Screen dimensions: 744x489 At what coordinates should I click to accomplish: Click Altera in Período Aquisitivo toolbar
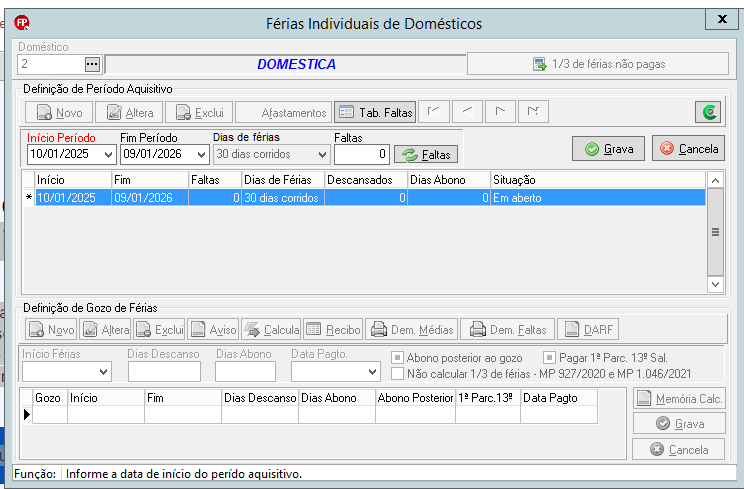click(129, 112)
